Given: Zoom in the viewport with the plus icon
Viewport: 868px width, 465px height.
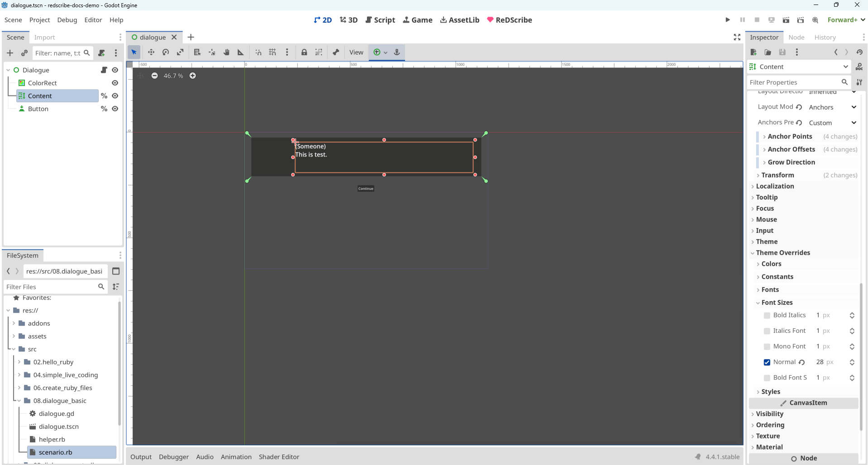Looking at the screenshot, I should (193, 76).
